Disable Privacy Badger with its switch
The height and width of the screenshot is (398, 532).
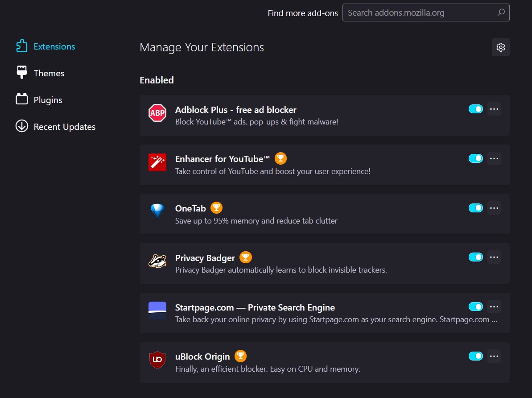coord(476,257)
